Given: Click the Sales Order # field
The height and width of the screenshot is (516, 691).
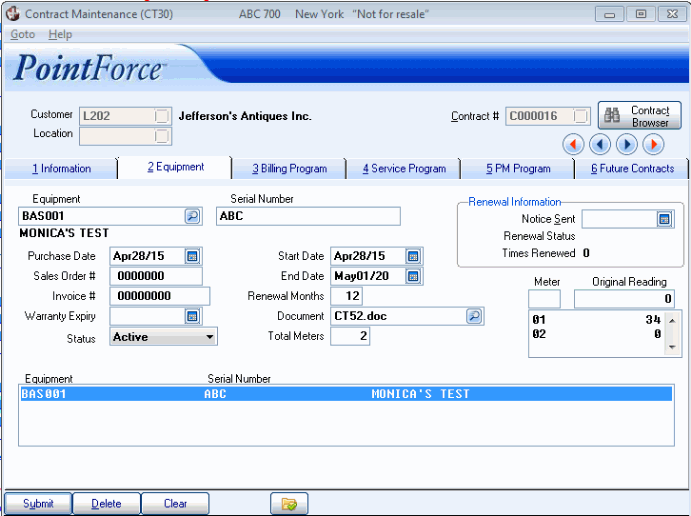Looking at the screenshot, I should [156, 276].
